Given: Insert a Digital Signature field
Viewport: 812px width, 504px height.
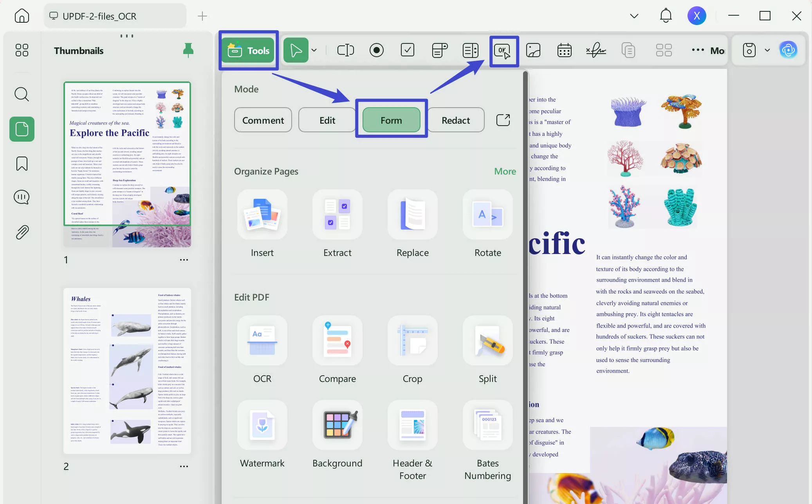Looking at the screenshot, I should (x=596, y=50).
